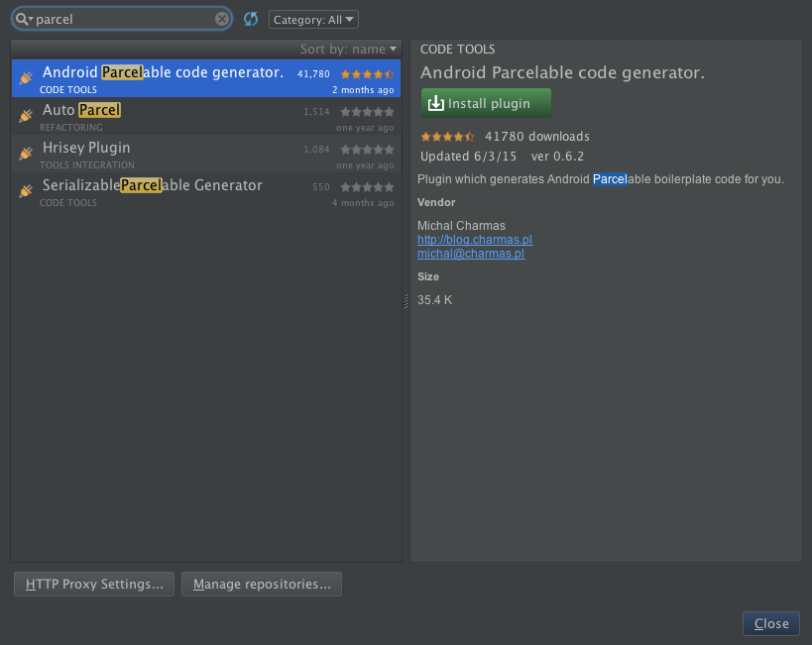Click the SerializableParcelable Generator icon
The image size is (812, 645).
tap(24, 191)
